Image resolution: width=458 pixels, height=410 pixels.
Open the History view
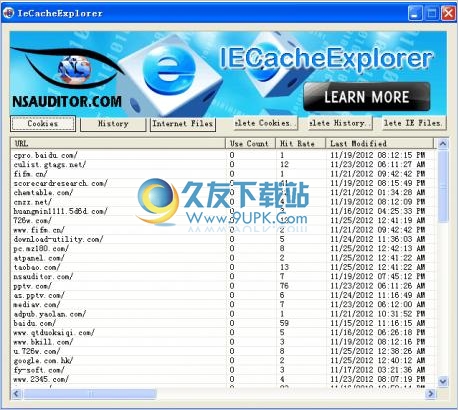(113, 124)
